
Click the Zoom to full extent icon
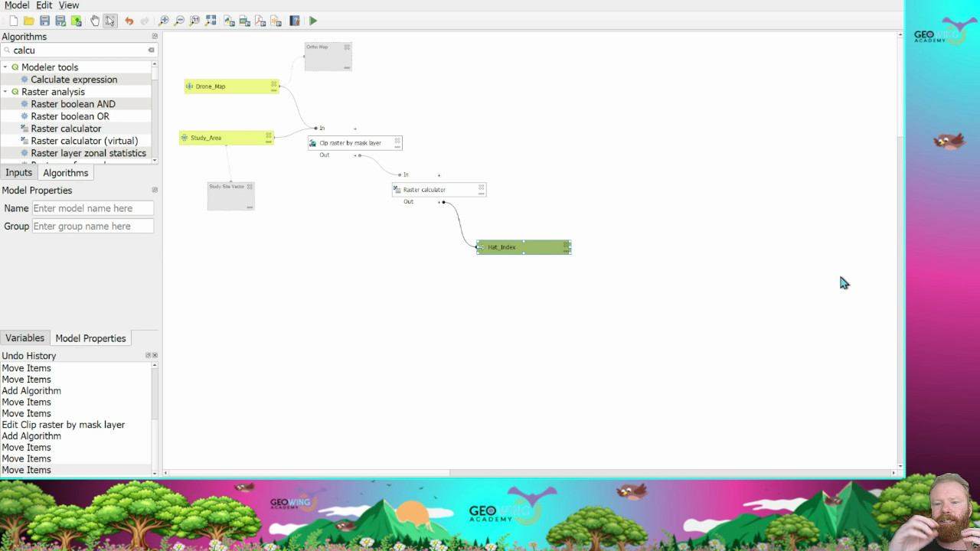tap(211, 21)
